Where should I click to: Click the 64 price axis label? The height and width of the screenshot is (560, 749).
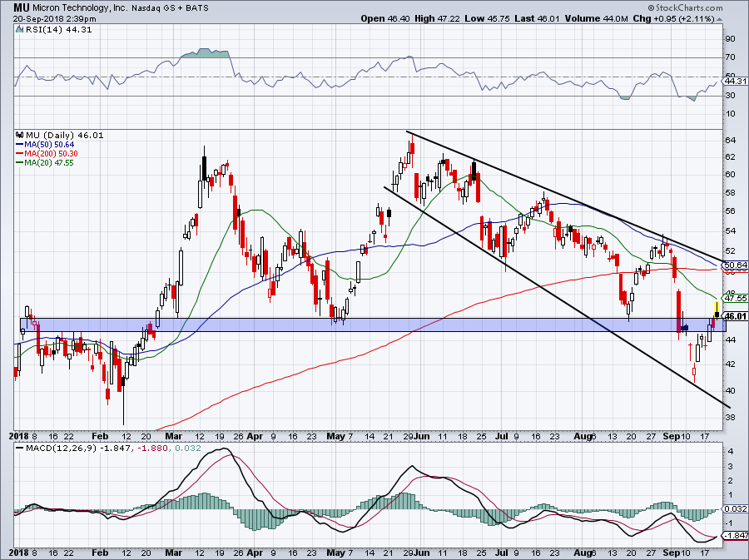[730, 141]
